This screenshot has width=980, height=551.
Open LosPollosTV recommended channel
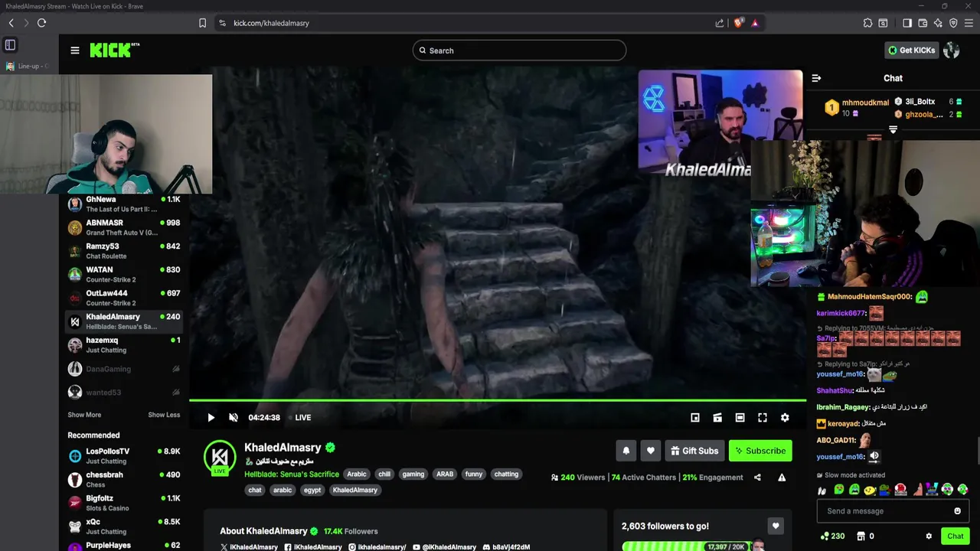(124, 456)
